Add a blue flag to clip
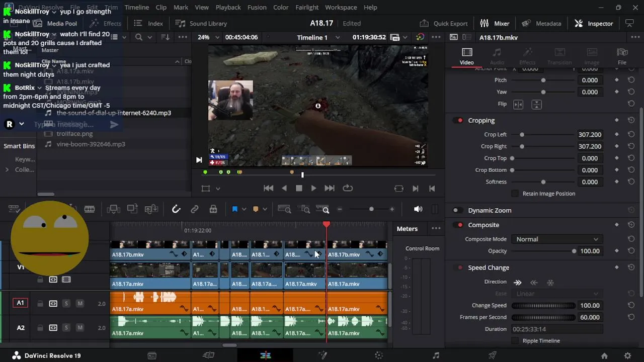644x362 pixels. (x=235, y=209)
